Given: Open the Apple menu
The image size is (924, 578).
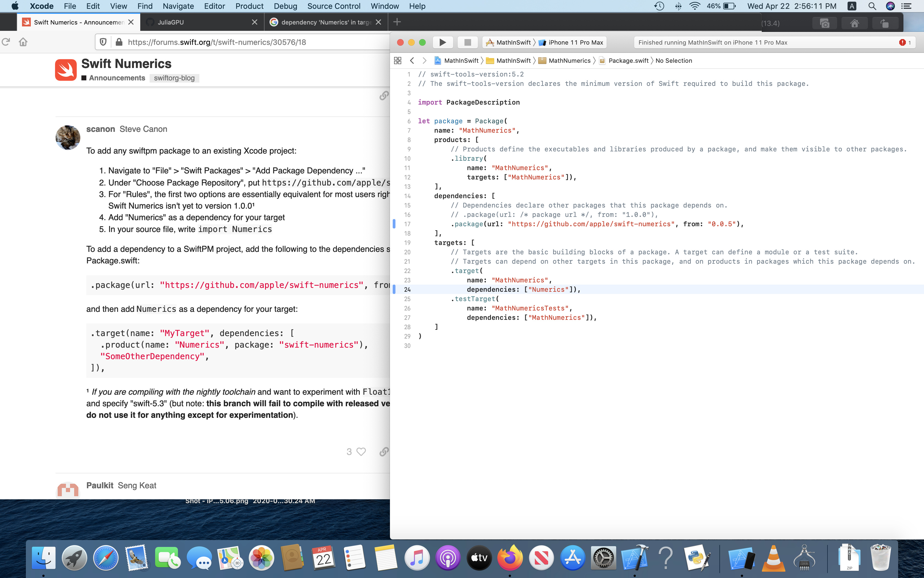Looking at the screenshot, I should pyautogui.click(x=15, y=6).
